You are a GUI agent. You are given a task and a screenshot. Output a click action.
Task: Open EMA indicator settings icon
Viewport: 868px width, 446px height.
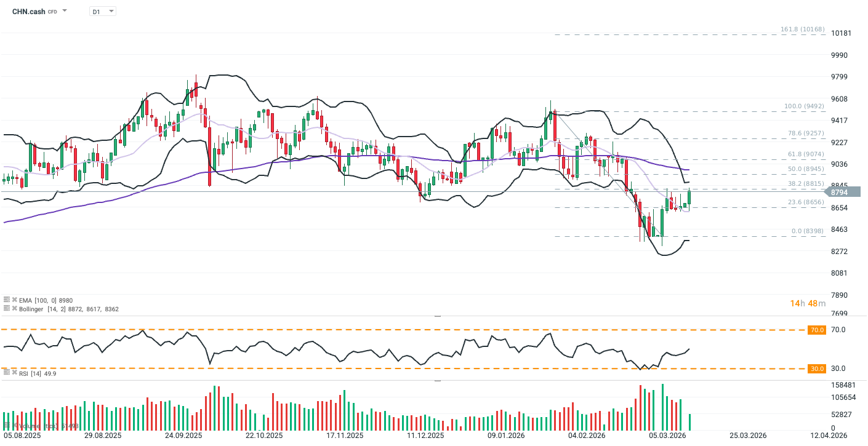[6, 300]
